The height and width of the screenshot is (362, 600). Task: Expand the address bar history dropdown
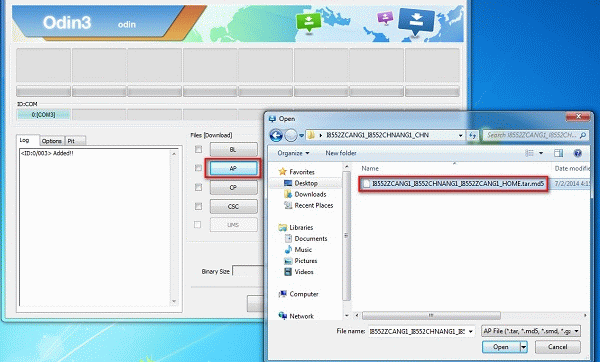pos(460,135)
